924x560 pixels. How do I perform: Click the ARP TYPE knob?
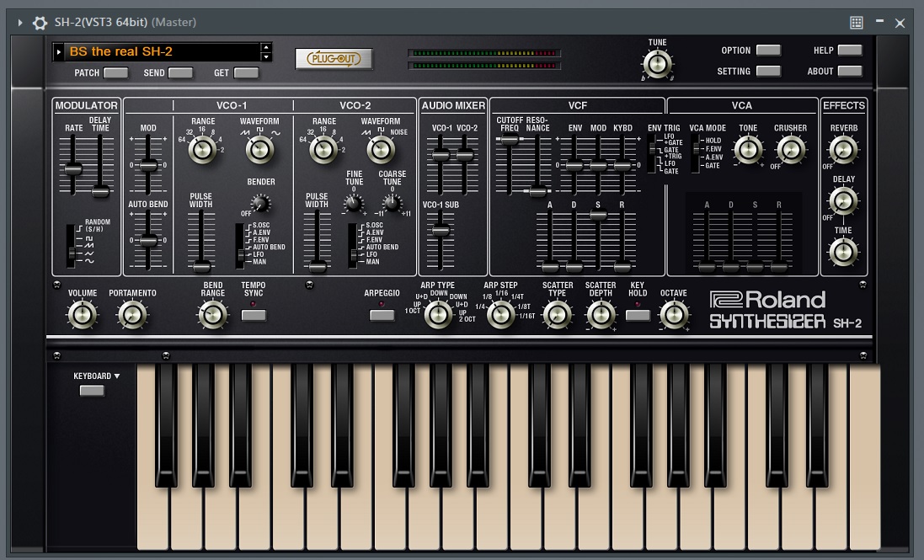[439, 314]
